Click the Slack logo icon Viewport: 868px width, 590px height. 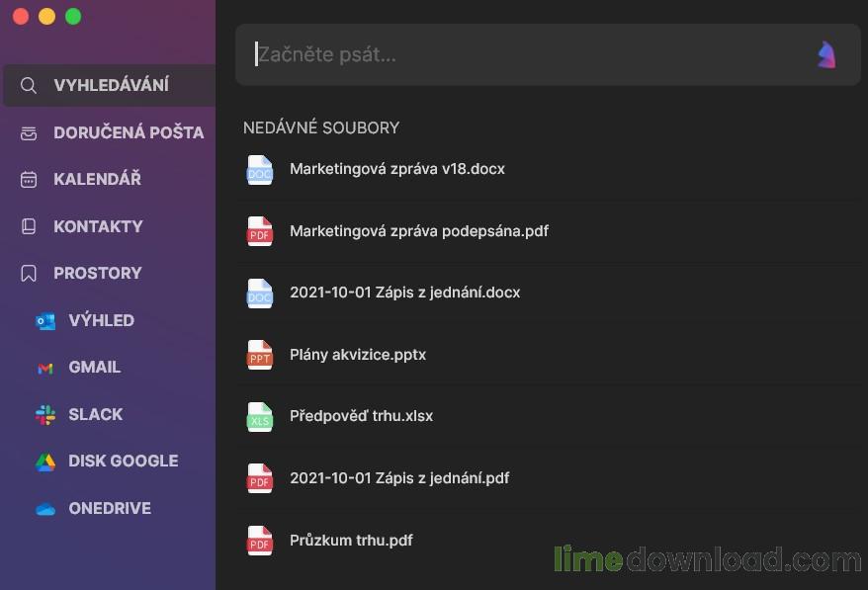(x=45, y=415)
